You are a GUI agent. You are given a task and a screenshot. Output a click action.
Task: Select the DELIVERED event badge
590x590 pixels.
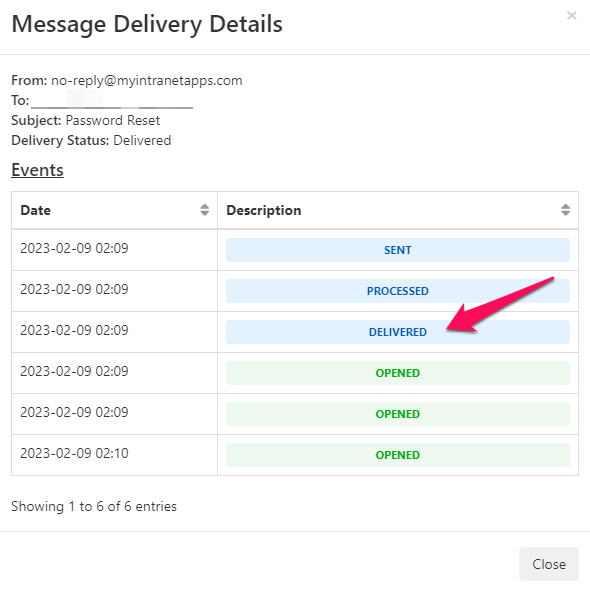pos(398,332)
